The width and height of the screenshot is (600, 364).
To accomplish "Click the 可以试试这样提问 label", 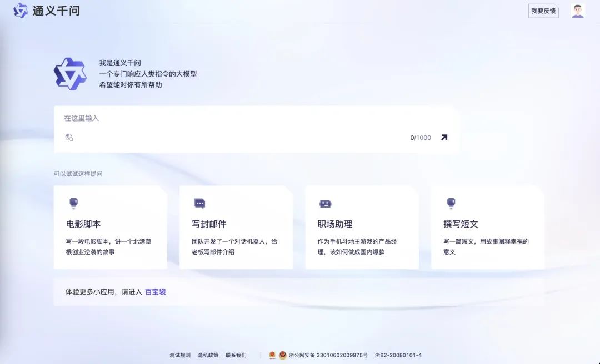I will (78, 174).
